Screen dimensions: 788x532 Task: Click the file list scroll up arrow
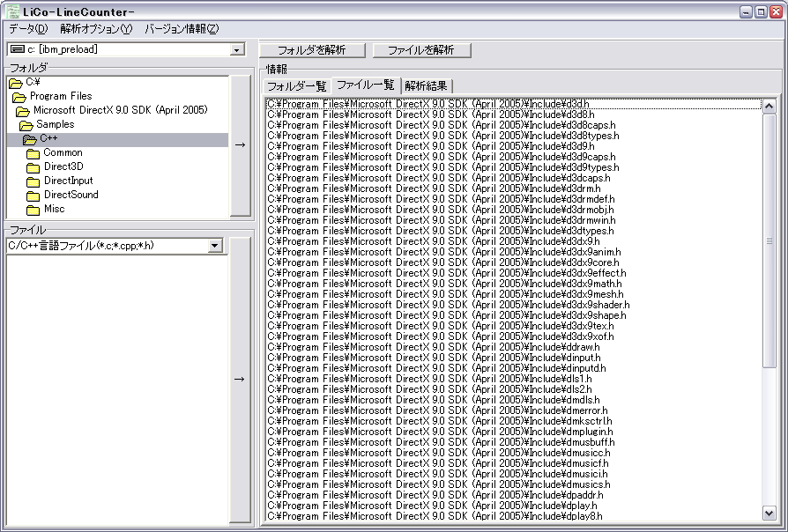tap(769, 106)
